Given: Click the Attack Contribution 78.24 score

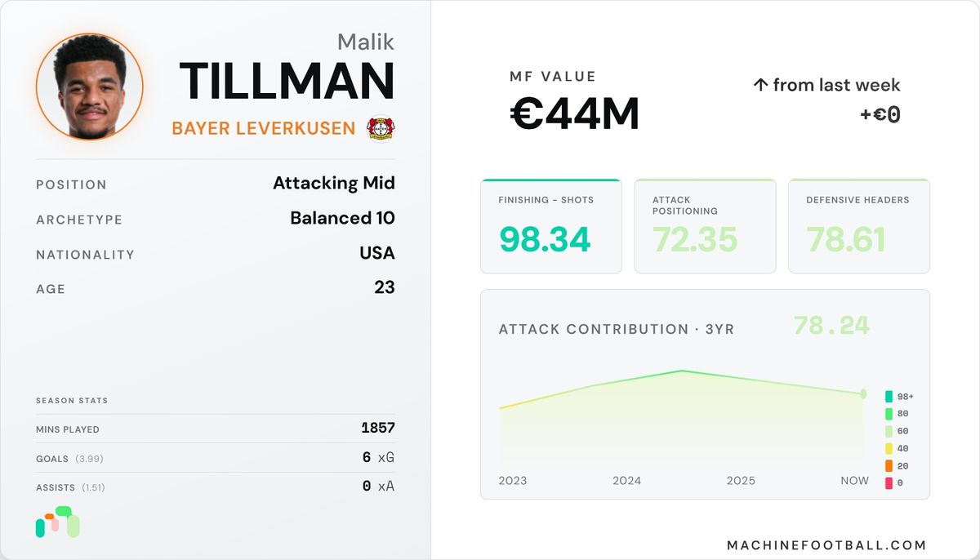Looking at the screenshot, I should 831,326.
